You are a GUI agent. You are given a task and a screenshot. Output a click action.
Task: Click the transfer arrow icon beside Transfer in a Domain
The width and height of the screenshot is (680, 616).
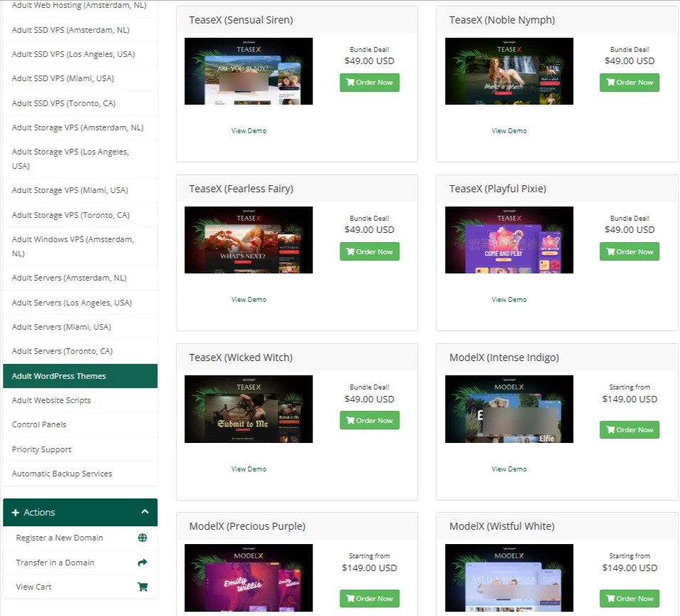[x=142, y=562]
